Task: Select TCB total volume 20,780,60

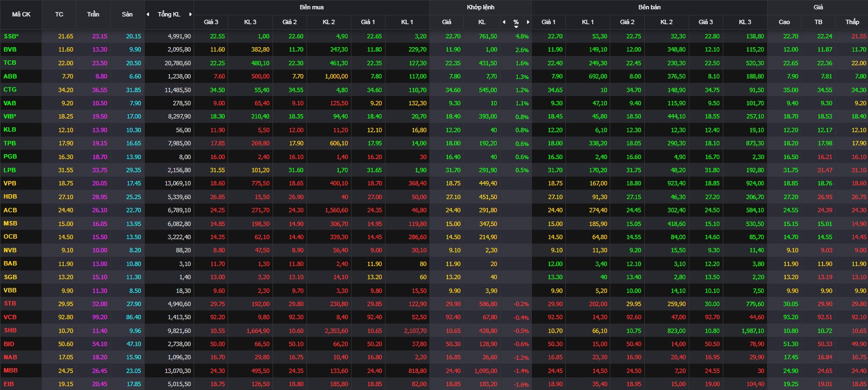Action: pos(178,63)
